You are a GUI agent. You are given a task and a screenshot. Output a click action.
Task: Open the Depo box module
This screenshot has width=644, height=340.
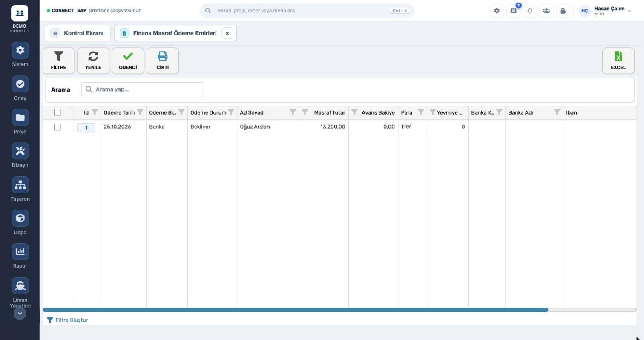click(20, 218)
